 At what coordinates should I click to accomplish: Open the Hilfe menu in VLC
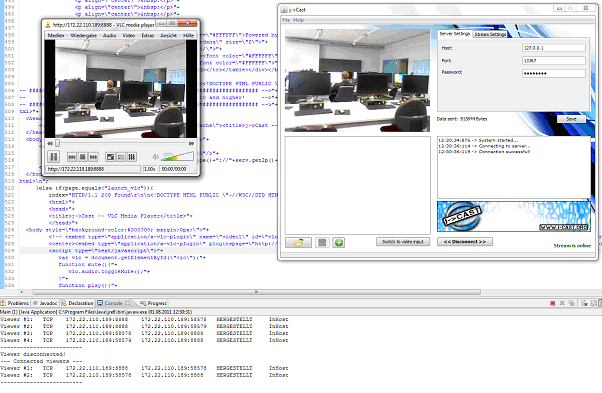[x=188, y=35]
